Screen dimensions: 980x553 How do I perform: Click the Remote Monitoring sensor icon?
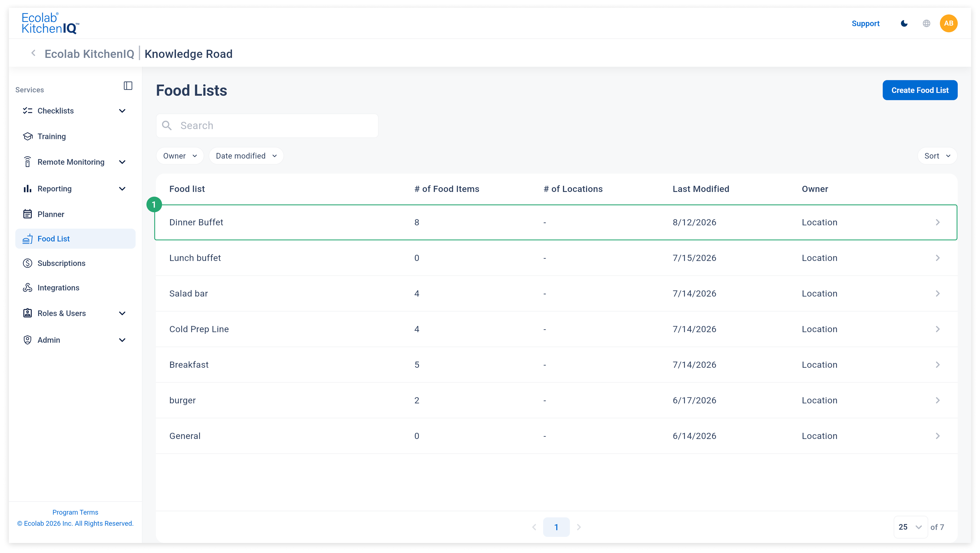27,162
